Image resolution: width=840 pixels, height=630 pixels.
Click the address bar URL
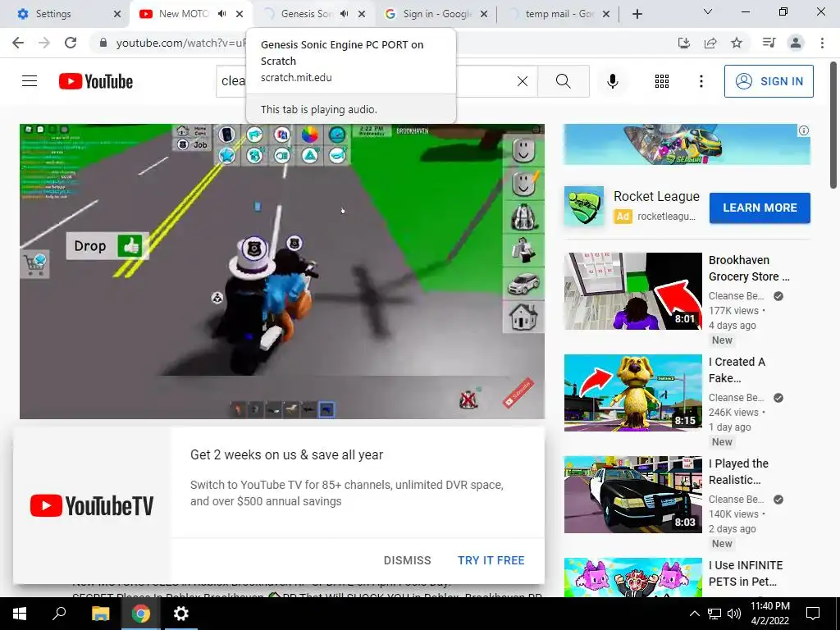(x=180, y=43)
